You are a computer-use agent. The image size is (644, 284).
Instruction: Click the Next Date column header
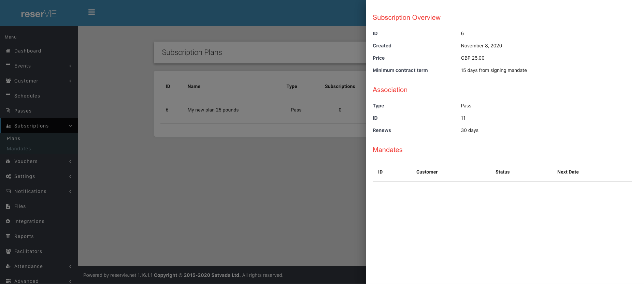(x=568, y=172)
